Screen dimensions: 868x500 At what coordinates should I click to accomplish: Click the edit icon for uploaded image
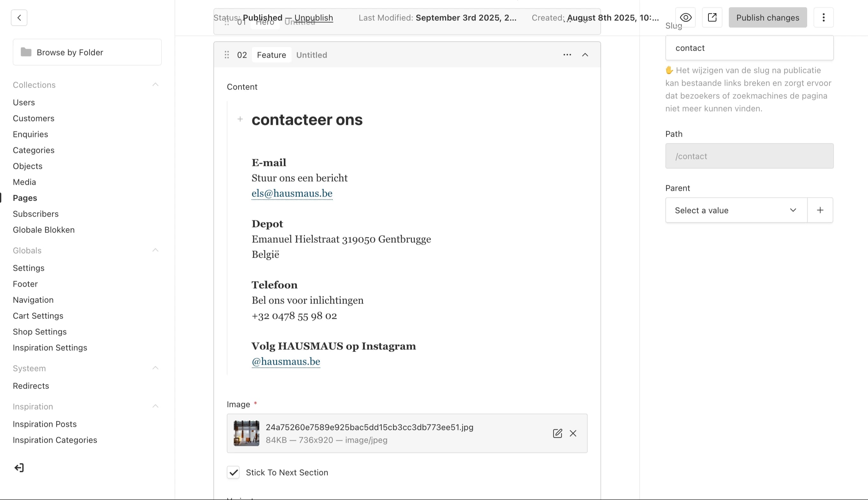click(557, 433)
